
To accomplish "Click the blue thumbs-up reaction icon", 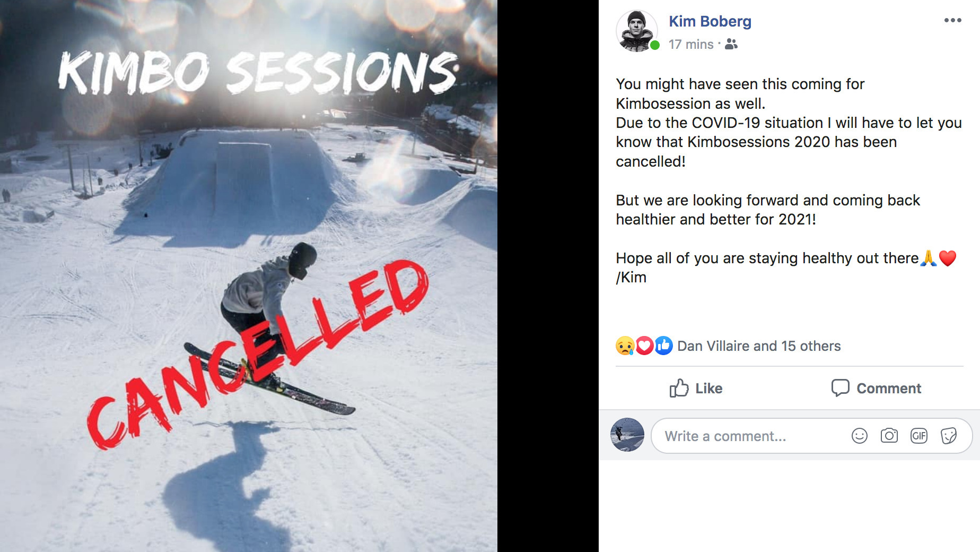I will click(x=663, y=346).
